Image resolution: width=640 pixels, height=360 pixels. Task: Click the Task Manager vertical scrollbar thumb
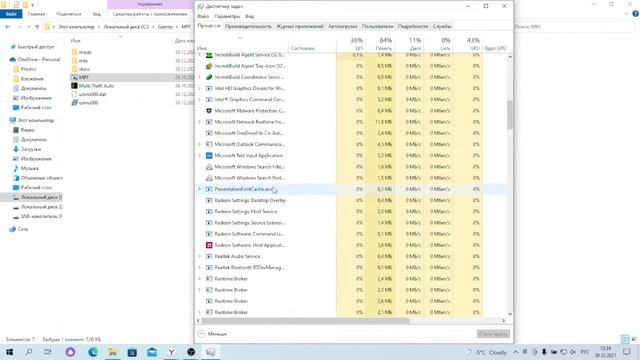tap(510, 115)
